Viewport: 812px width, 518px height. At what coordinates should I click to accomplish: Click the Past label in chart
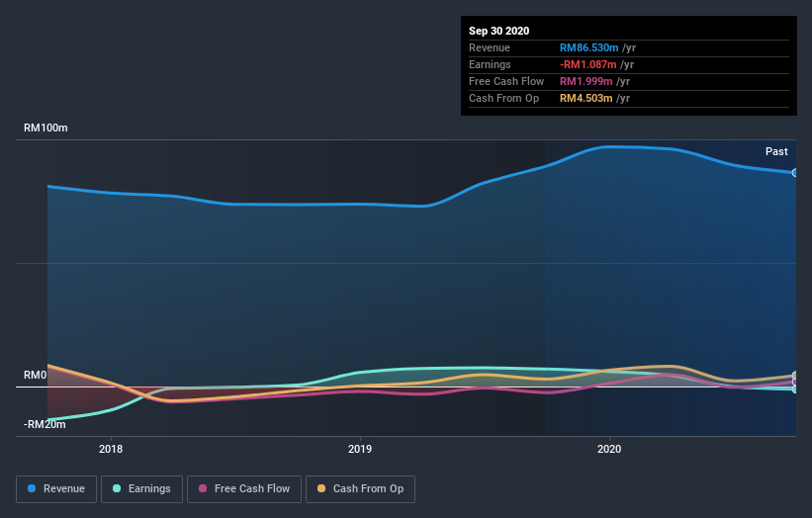(x=776, y=151)
